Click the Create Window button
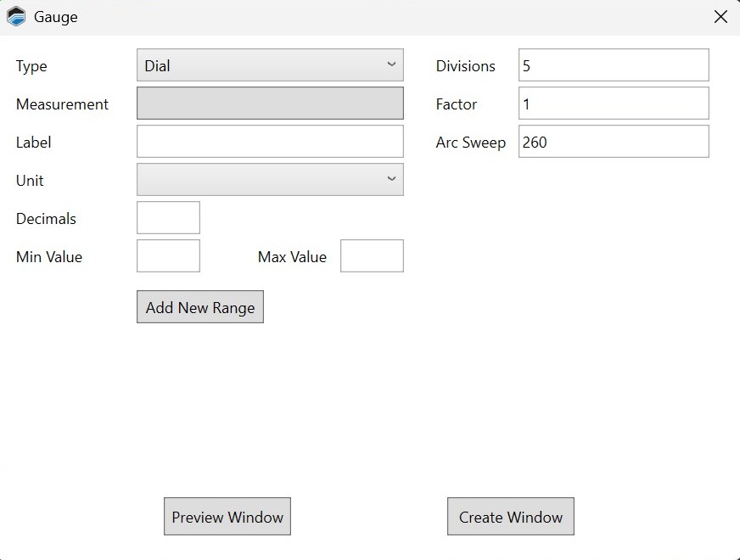Image resolution: width=740 pixels, height=560 pixels. tap(511, 517)
